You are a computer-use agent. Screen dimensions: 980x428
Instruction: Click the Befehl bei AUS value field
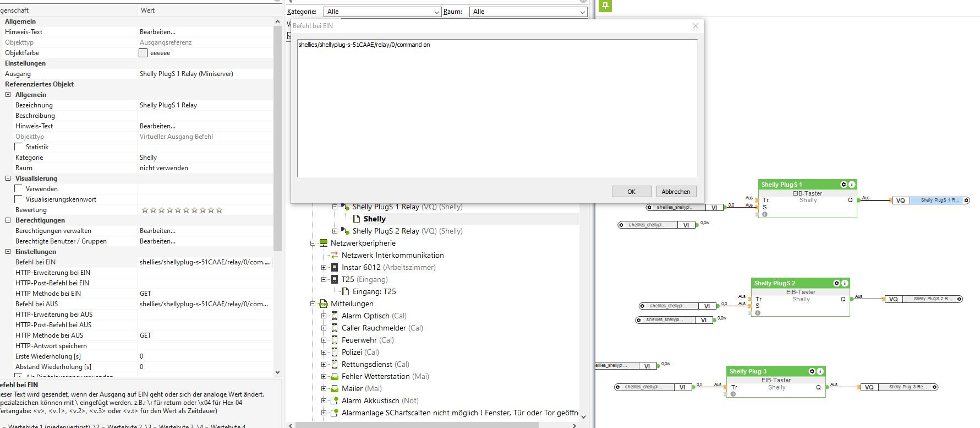point(205,304)
